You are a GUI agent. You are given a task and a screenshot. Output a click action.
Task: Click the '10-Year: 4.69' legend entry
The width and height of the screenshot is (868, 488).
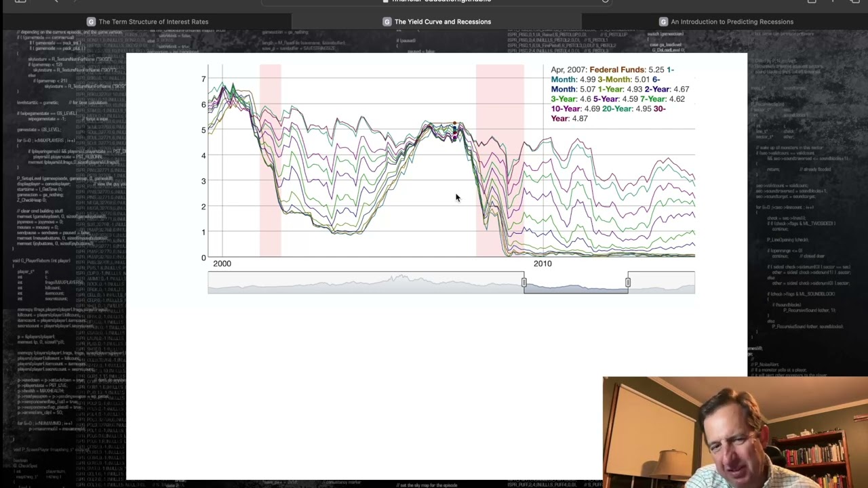tap(576, 108)
